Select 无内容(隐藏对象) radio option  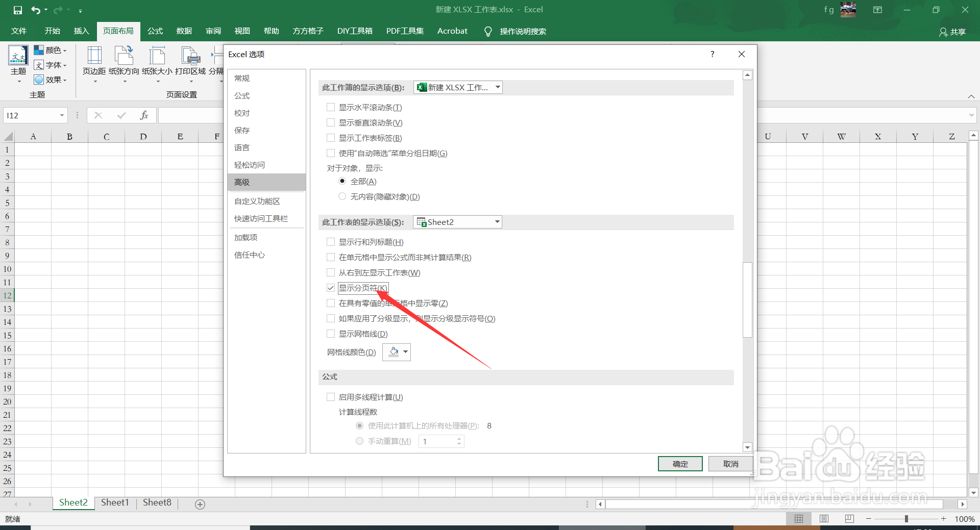(342, 196)
